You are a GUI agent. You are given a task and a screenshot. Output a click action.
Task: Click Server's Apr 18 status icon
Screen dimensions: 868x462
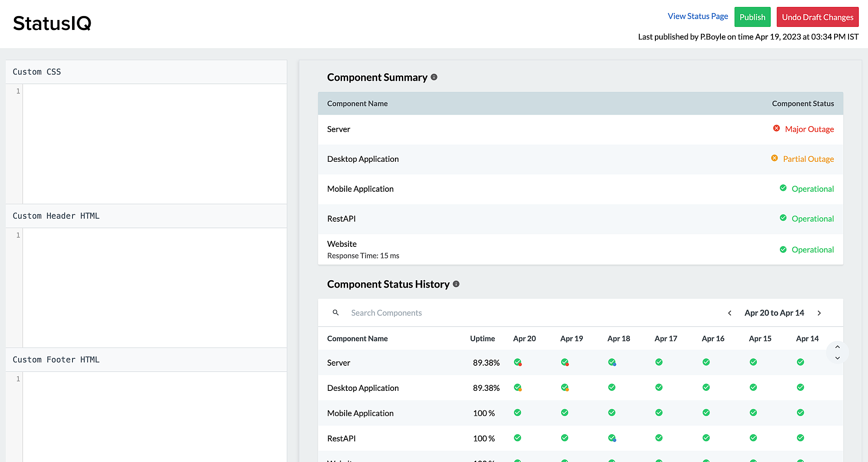pyautogui.click(x=612, y=362)
